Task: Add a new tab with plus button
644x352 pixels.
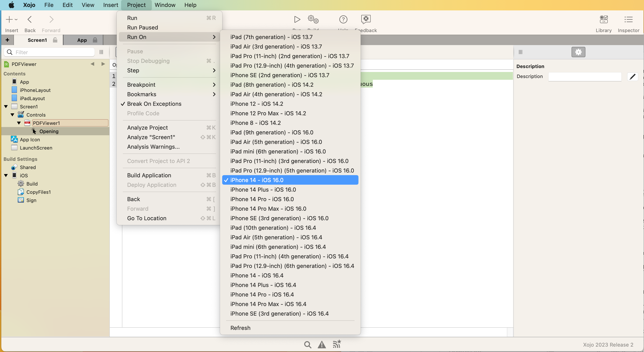Action: pyautogui.click(x=7, y=40)
